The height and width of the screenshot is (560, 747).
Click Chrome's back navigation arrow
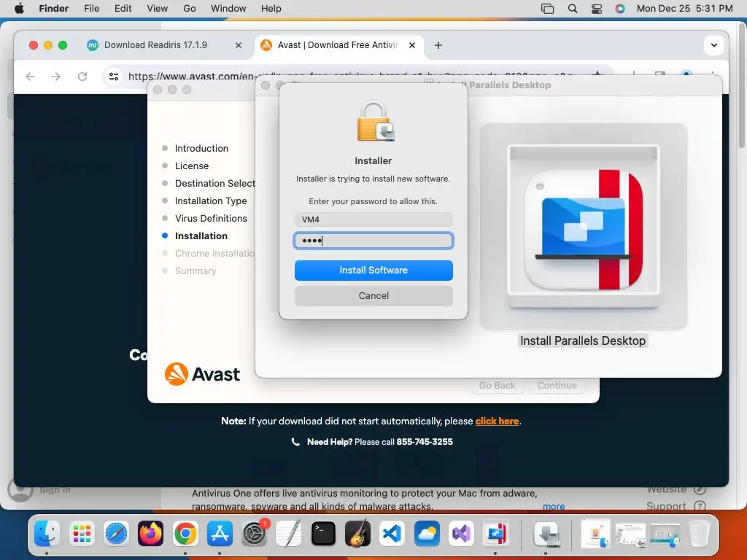(x=30, y=76)
